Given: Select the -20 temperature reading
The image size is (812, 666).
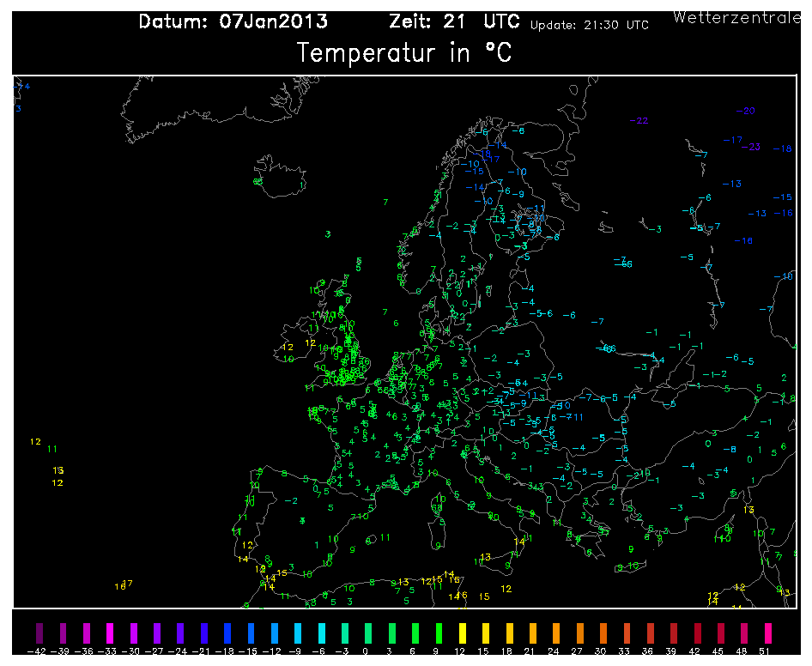Looking at the screenshot, I should click(x=745, y=111).
